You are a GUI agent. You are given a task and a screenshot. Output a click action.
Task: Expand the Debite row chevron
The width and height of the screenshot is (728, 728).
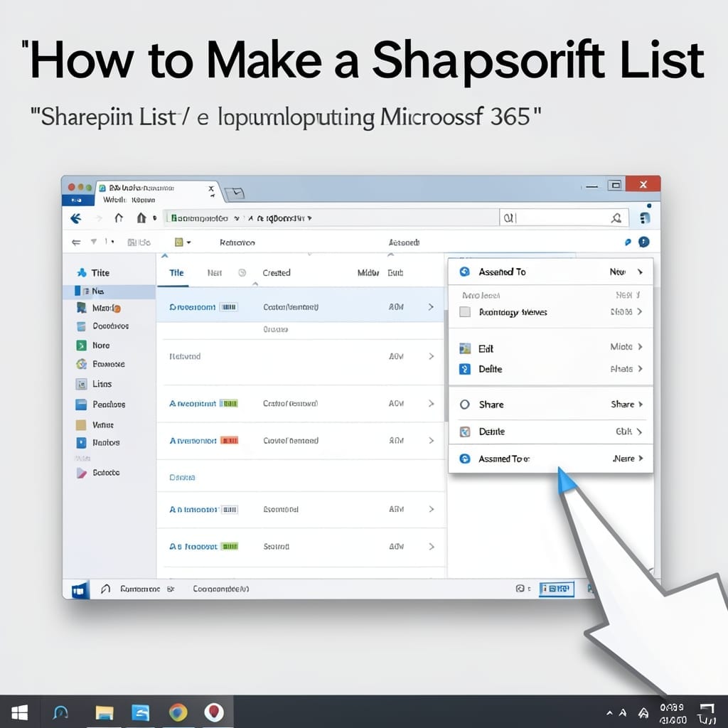click(639, 432)
